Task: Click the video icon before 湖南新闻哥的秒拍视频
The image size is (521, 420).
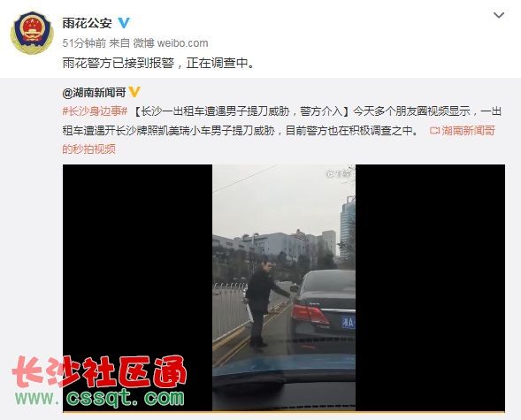Action: coord(434,131)
